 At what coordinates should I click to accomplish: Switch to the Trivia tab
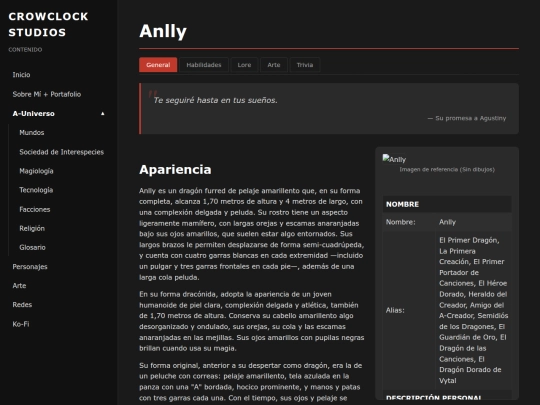(x=305, y=65)
